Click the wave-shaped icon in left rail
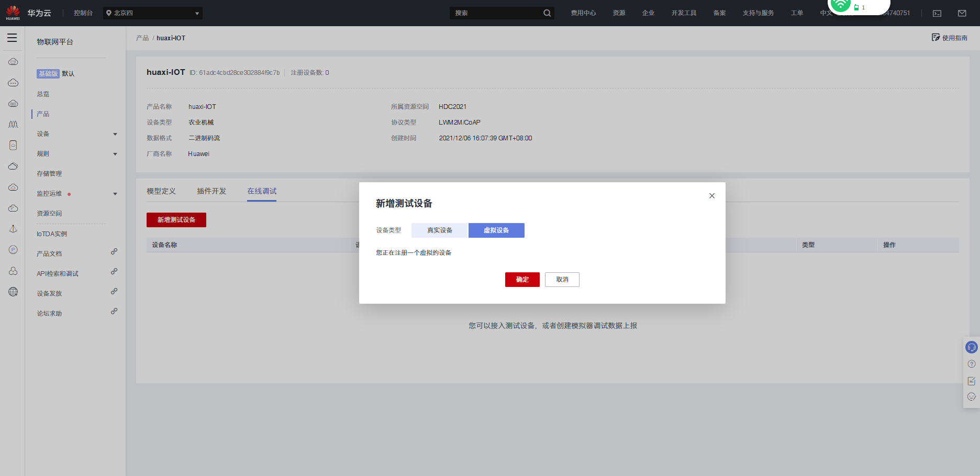The height and width of the screenshot is (476, 980). pos(13,124)
